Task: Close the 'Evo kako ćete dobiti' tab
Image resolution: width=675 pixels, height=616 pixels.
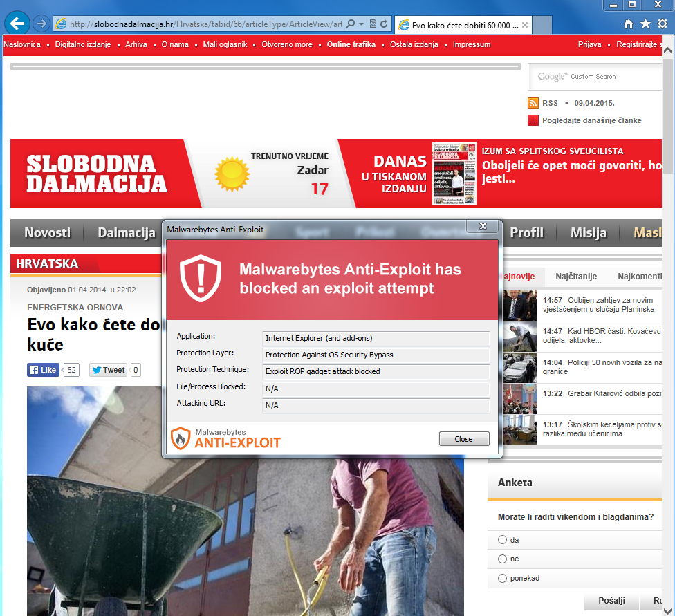Action: coord(525,25)
